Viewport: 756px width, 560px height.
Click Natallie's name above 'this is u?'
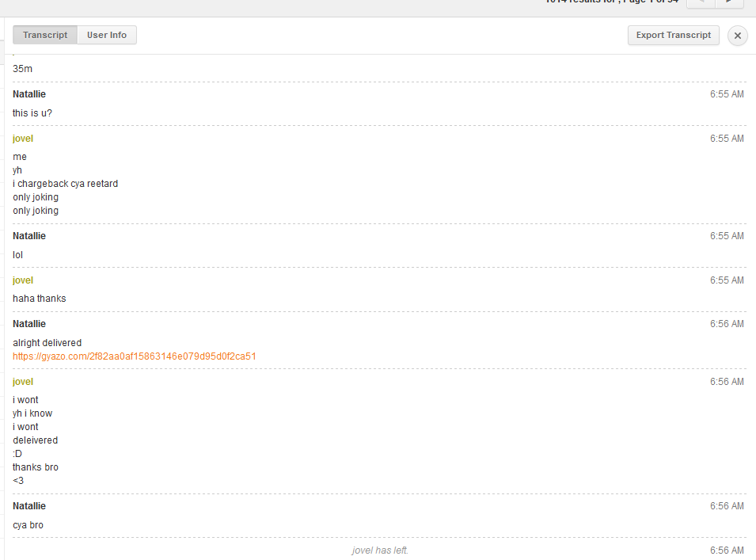(29, 94)
